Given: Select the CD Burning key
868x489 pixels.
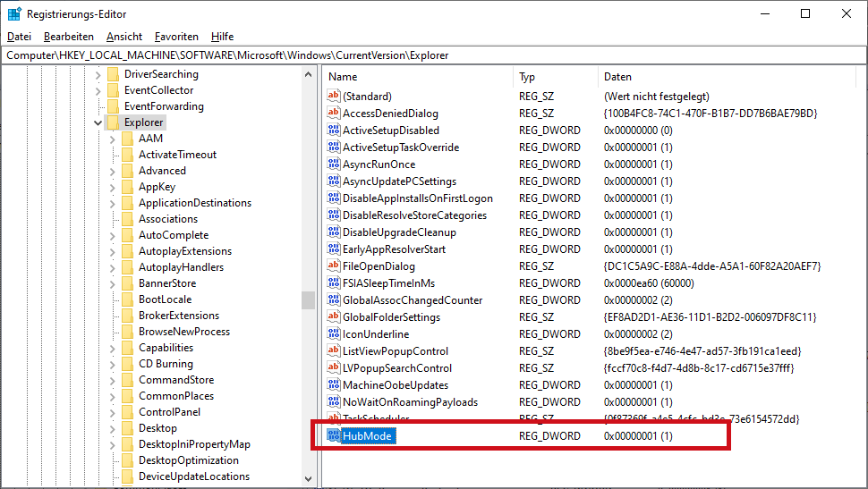Looking at the screenshot, I should click(166, 364).
